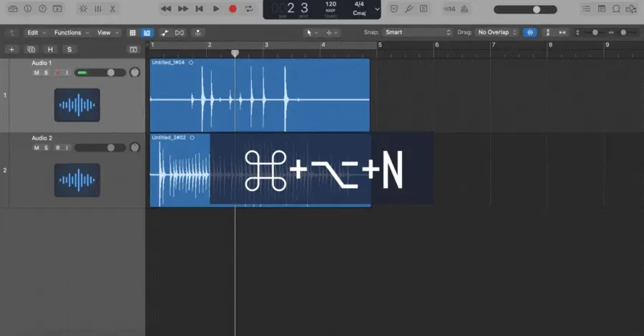Screen dimensions: 644x336
Task: Toggle the Count-in 1234 button
Action: (x=449, y=9)
